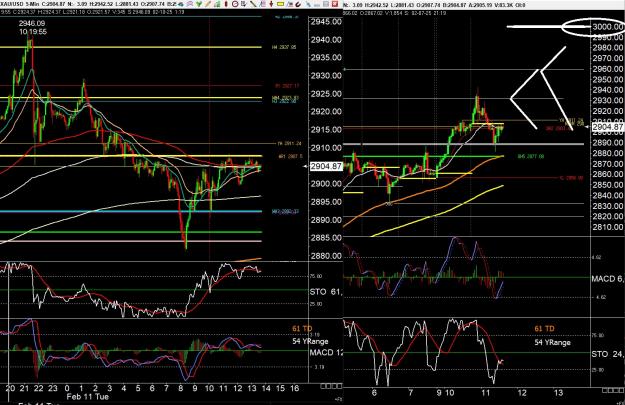Click the orange pencil toolbar icon
The image size is (625, 405).
pos(208,4)
